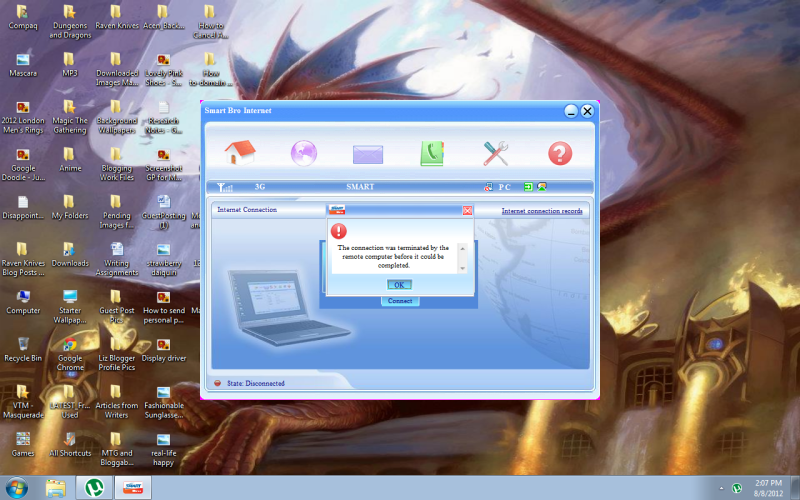Select the Starter Wallpaper icon
The image size is (800, 500).
click(70, 307)
